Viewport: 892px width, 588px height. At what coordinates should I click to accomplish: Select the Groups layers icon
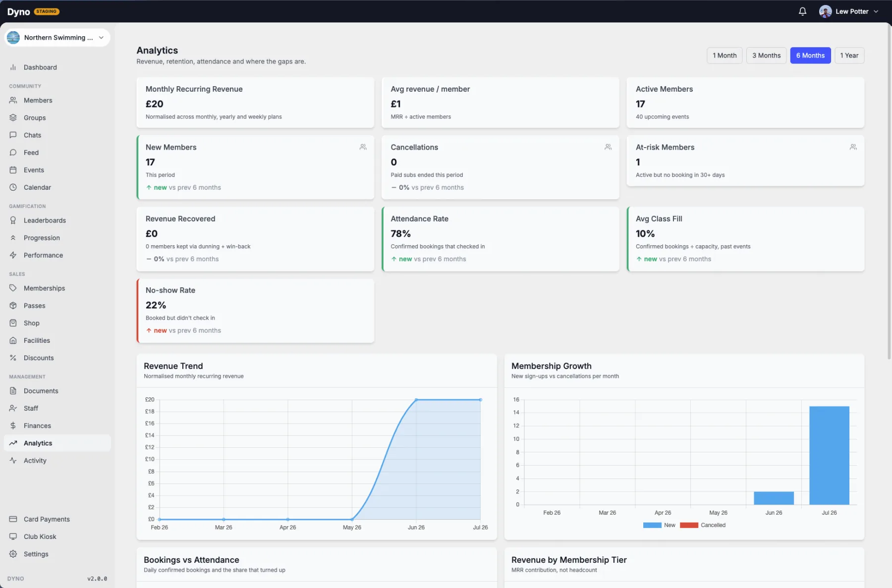tap(13, 117)
